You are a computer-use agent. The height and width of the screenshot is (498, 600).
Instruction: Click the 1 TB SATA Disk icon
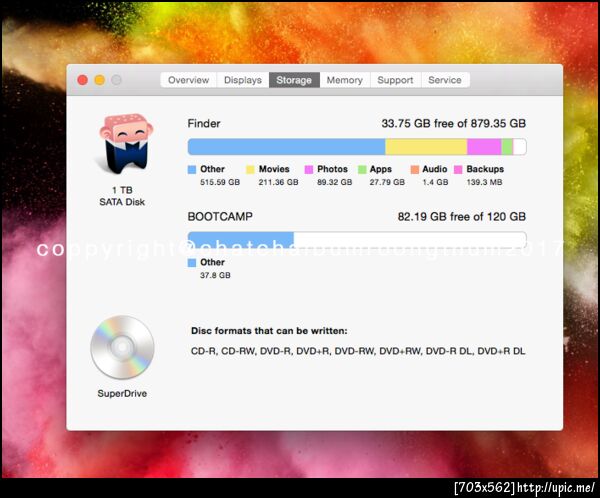tap(126, 144)
